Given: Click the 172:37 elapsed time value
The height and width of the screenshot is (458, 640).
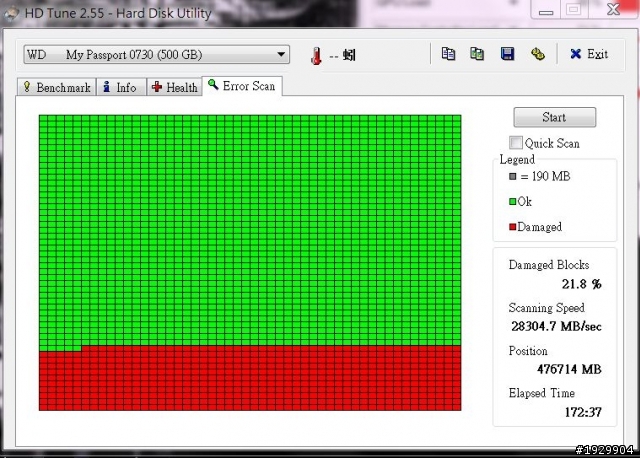Looking at the screenshot, I should pos(583,412).
